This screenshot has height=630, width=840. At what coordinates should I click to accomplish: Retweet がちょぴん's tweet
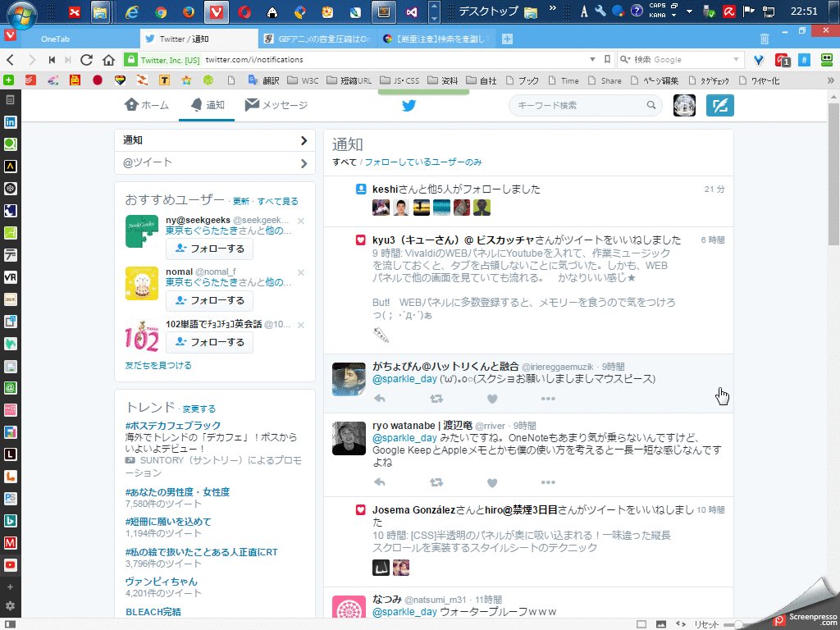click(x=436, y=399)
